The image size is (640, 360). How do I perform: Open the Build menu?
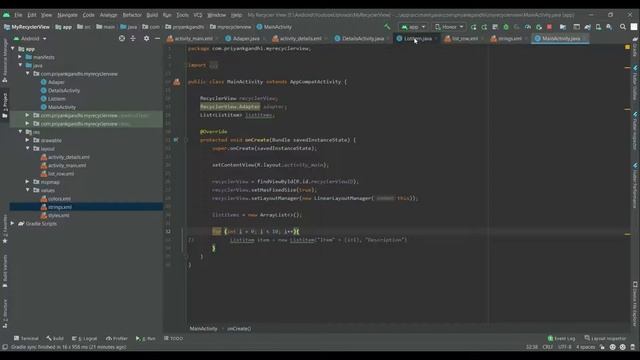[x=152, y=15]
